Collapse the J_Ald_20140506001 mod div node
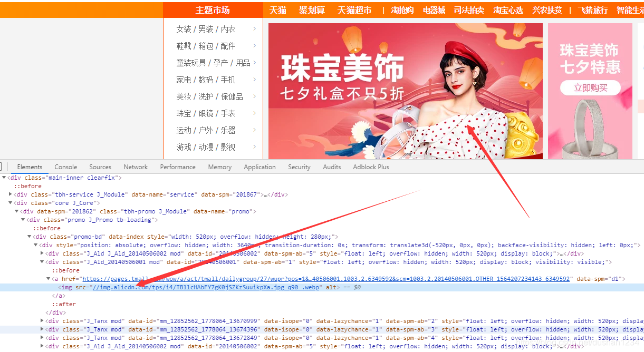The image size is (644, 352). [x=42, y=262]
